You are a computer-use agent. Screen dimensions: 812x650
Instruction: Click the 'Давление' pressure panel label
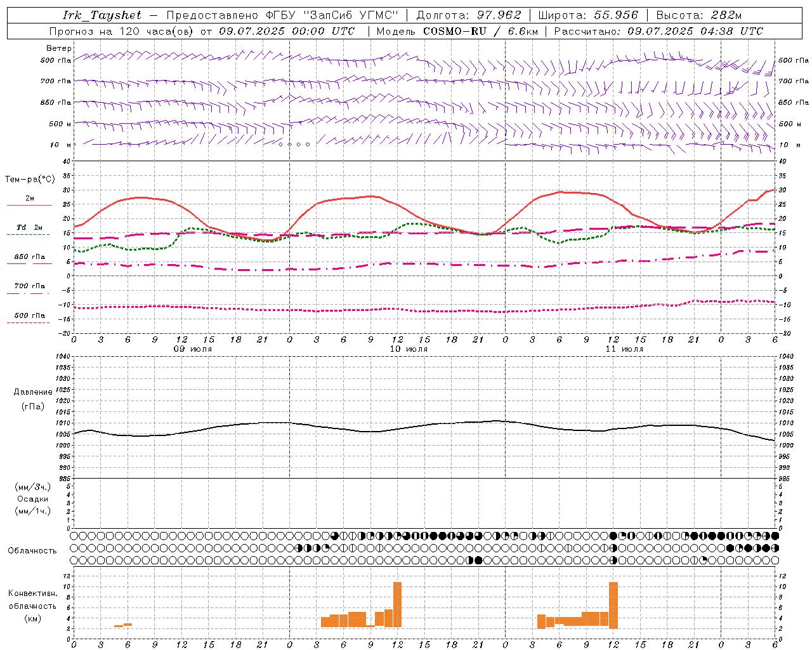pos(33,392)
